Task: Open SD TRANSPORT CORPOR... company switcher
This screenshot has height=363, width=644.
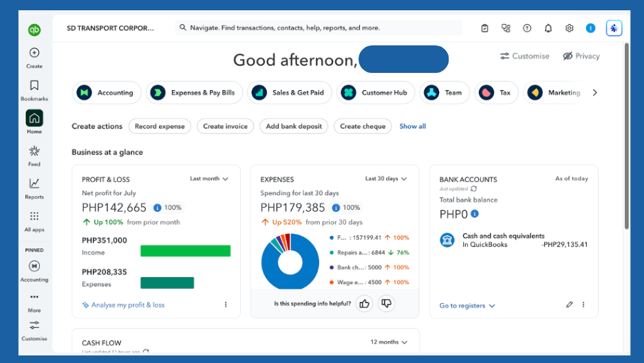Action: [111, 28]
